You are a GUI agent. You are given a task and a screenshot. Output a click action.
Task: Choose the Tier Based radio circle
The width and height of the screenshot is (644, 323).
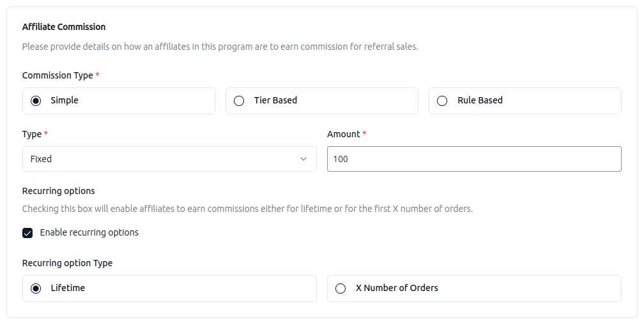pos(239,101)
